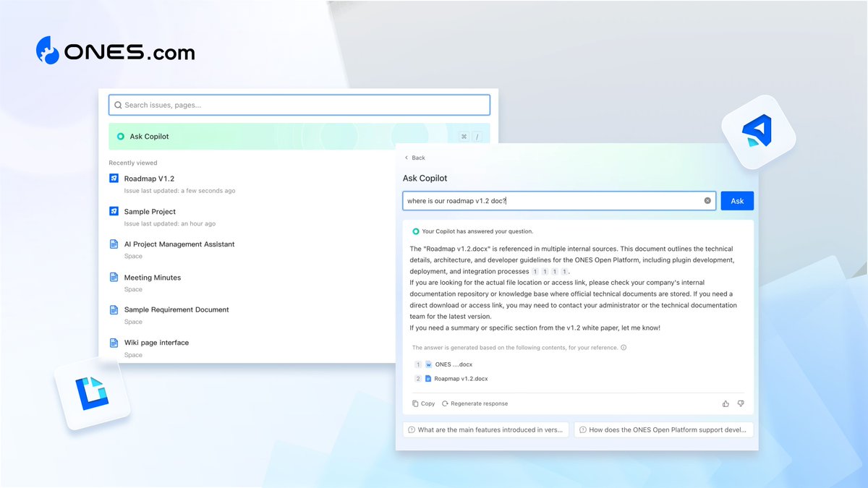Click the Ask Copilot panel title
The image size is (868, 488).
[425, 178]
